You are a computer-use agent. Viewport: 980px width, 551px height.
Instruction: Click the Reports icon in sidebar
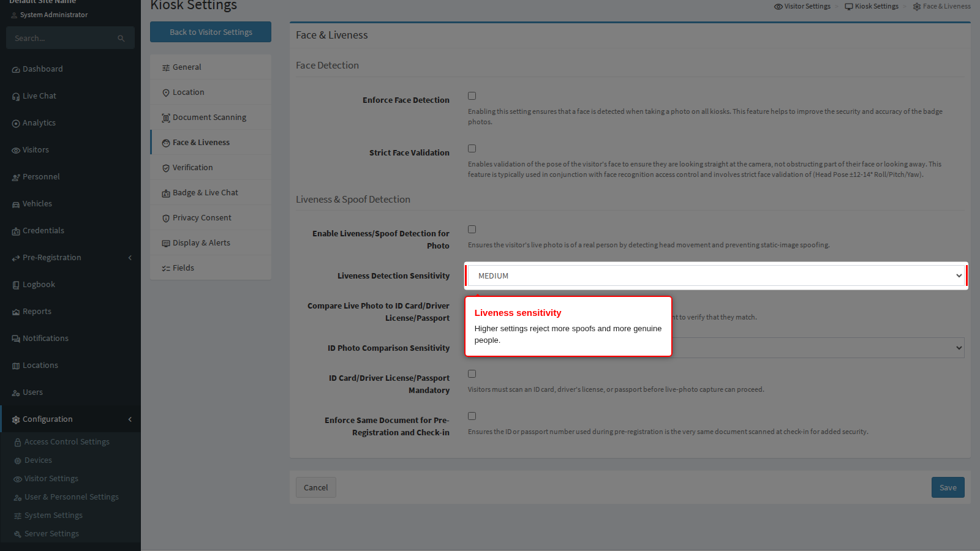[x=16, y=312]
